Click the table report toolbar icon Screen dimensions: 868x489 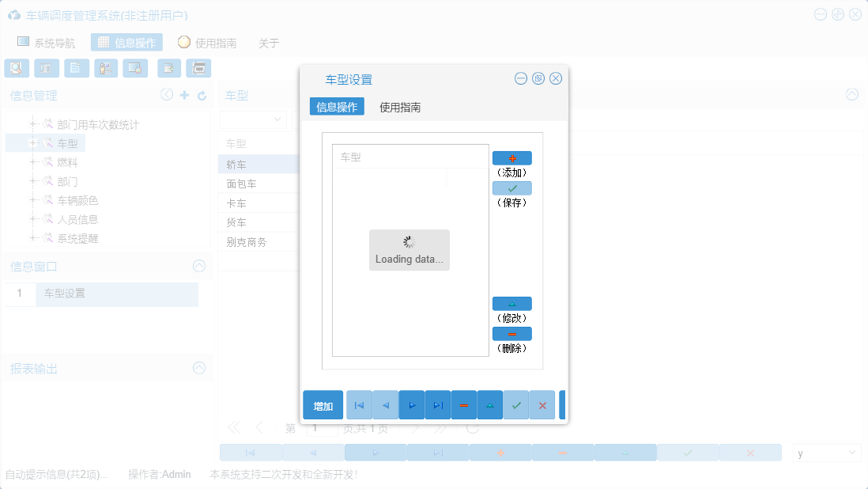[x=47, y=68]
